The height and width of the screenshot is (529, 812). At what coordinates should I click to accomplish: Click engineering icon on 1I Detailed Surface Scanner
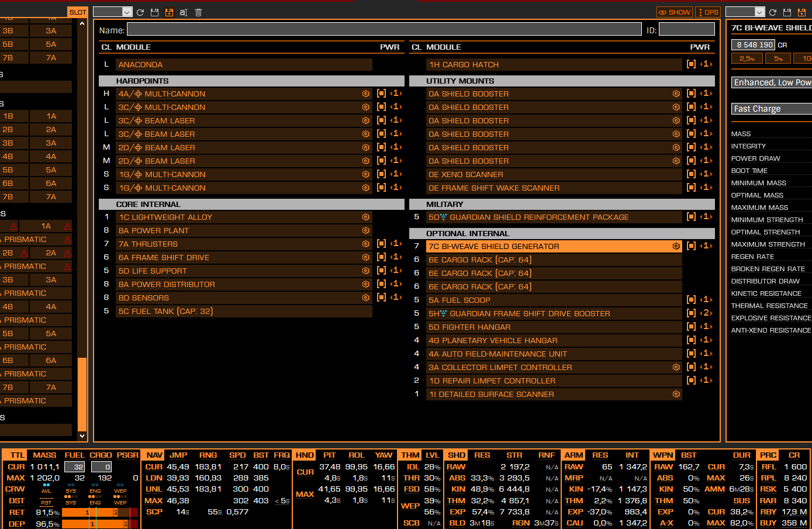pyautogui.click(x=676, y=394)
